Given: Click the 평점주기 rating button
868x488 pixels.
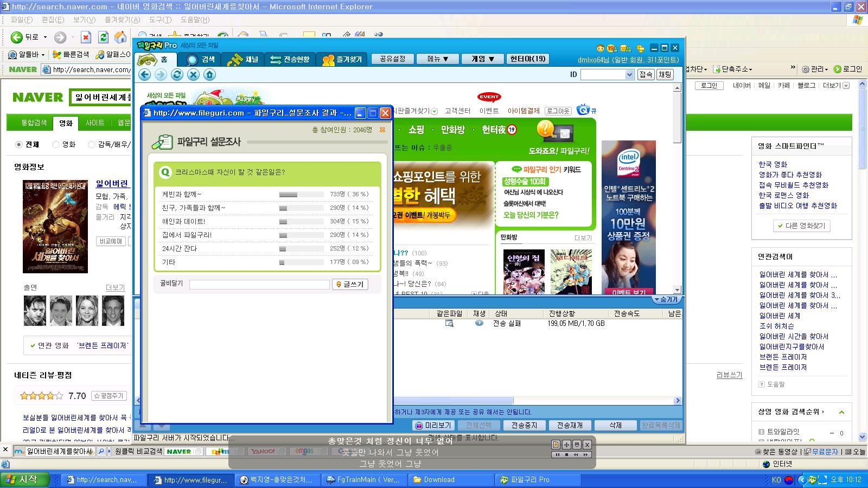Looking at the screenshot, I should coord(108,396).
